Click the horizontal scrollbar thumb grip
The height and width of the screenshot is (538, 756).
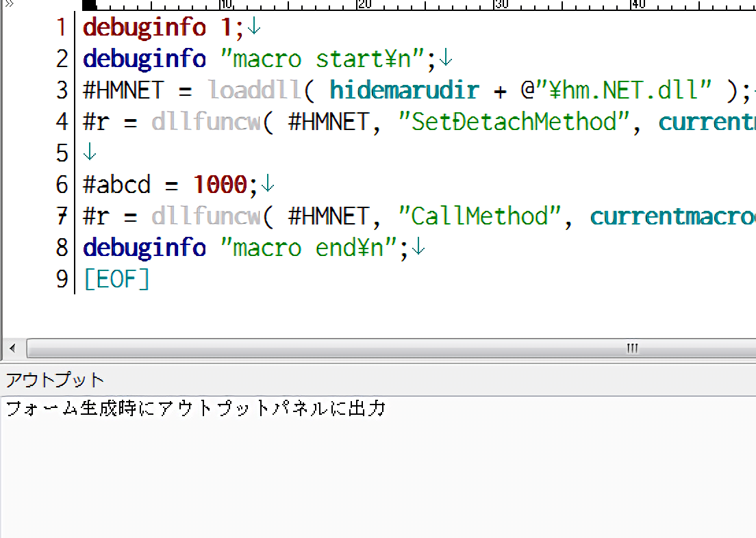631,348
